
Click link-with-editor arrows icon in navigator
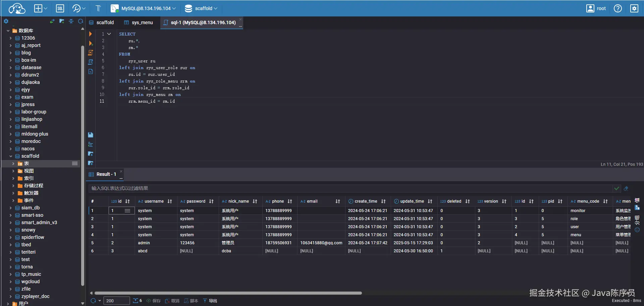click(x=52, y=21)
